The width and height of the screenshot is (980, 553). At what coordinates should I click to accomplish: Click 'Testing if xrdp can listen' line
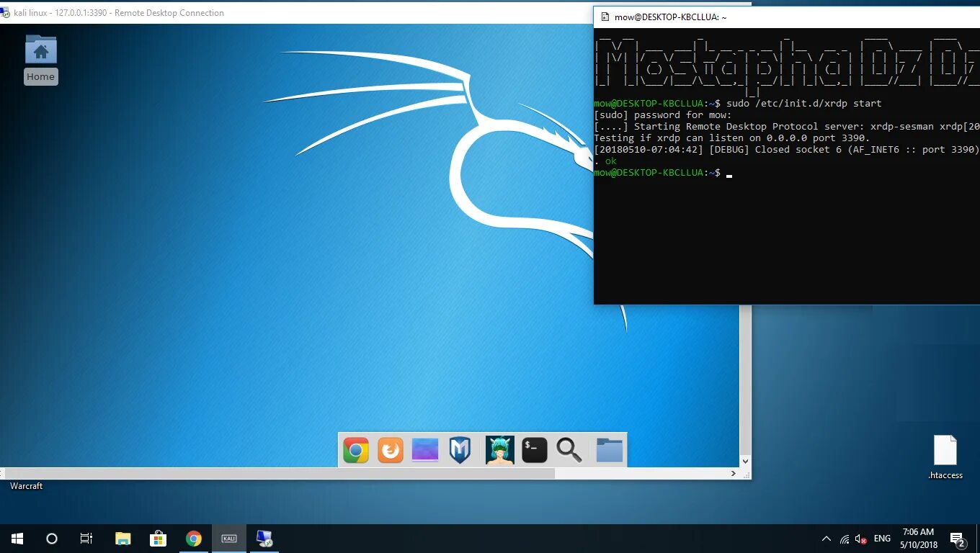(732, 138)
